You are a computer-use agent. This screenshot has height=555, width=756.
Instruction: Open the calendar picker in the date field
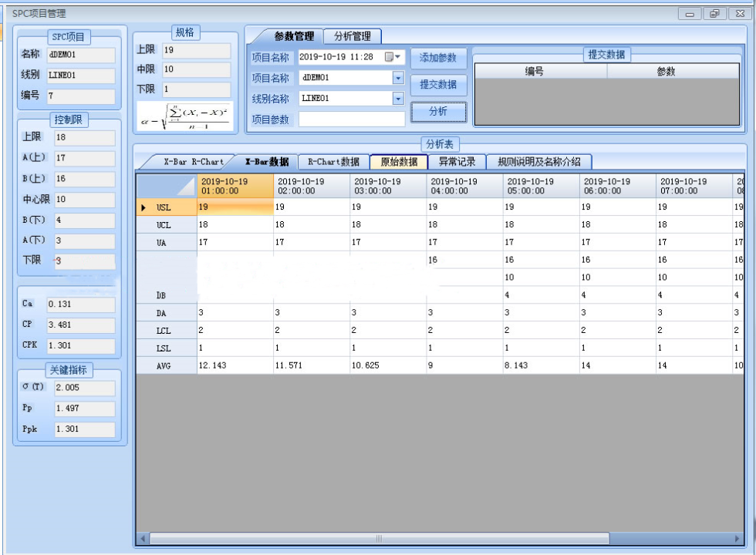(393, 57)
